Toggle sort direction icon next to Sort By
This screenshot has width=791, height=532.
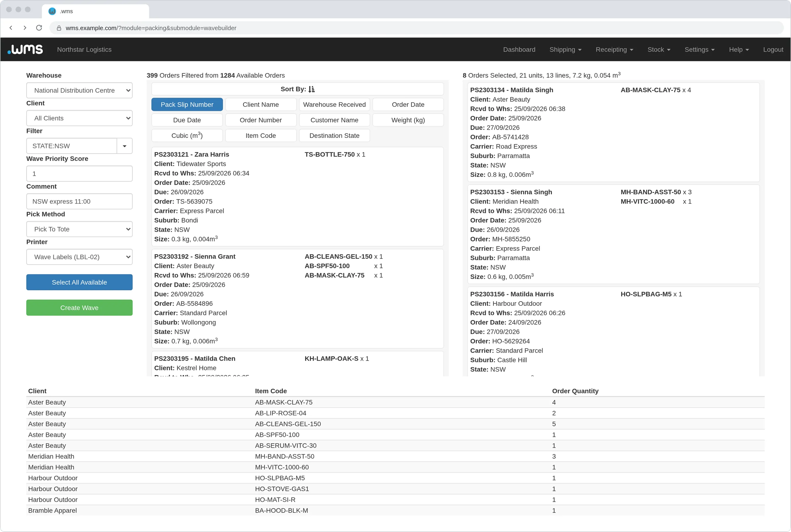[x=311, y=89]
